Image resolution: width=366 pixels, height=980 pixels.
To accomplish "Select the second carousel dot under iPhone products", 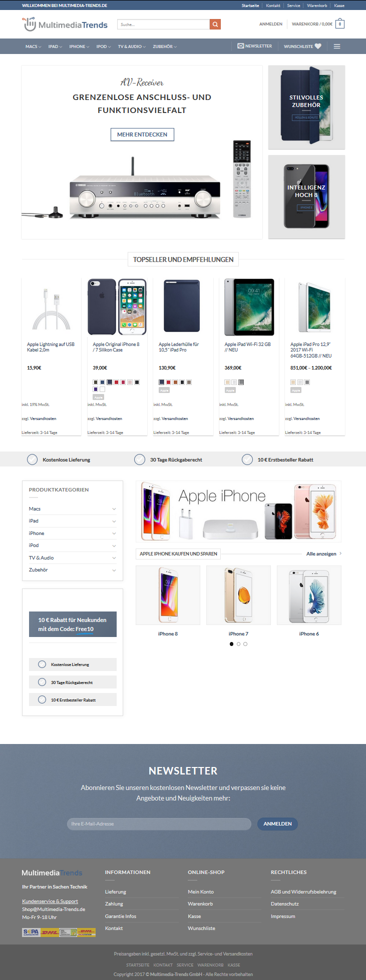I will (238, 644).
